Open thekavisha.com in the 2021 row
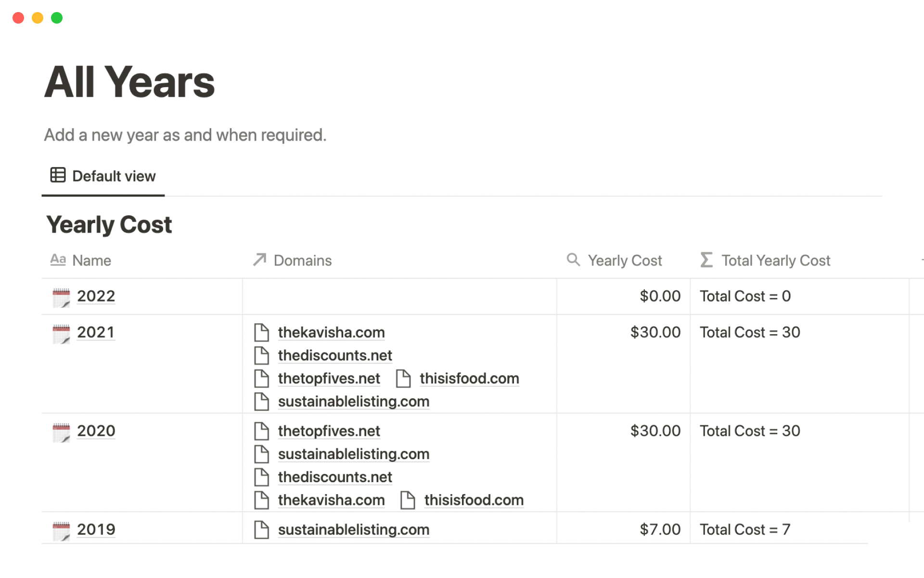 (x=331, y=332)
